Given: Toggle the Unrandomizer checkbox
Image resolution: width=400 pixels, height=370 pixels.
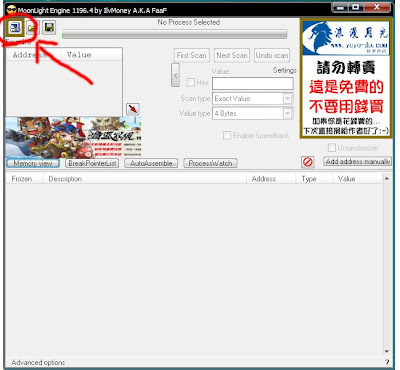Looking at the screenshot, I should pyautogui.click(x=332, y=147).
